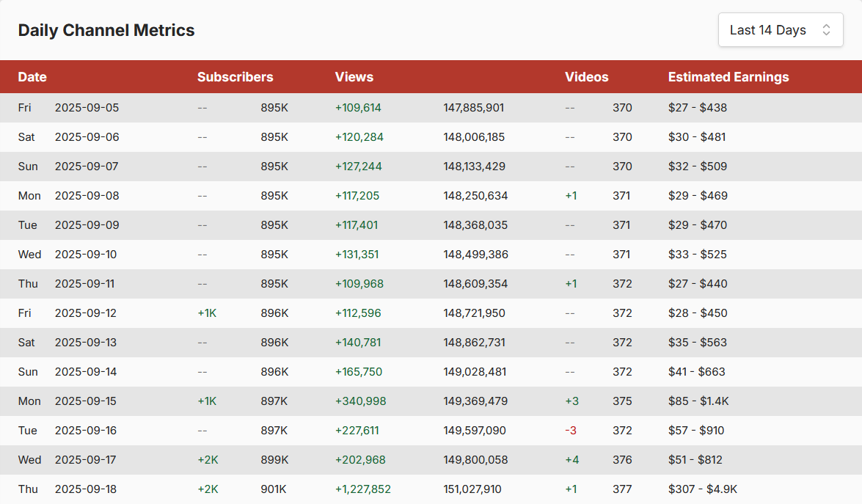The image size is (862, 504).
Task: Select the date 2025-09-13
Action: click(x=86, y=343)
